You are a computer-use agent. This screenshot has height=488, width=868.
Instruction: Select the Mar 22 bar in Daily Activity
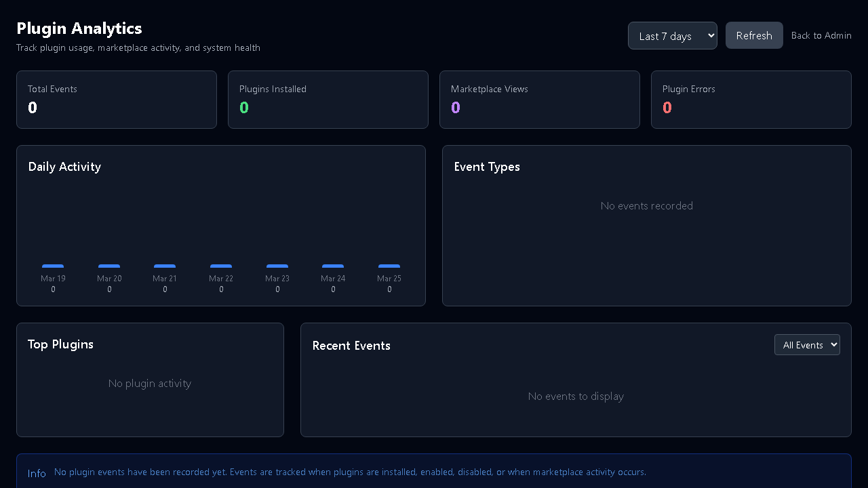click(x=221, y=266)
